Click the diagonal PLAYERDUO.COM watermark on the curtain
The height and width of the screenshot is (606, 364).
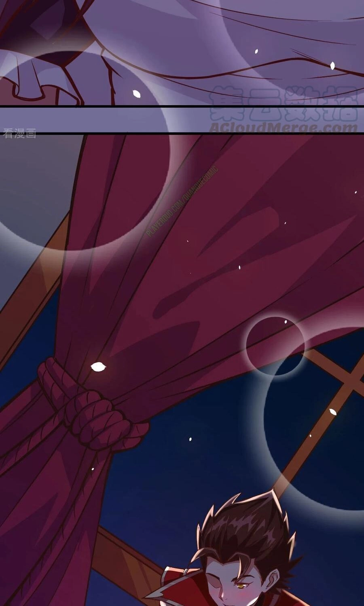182,202
